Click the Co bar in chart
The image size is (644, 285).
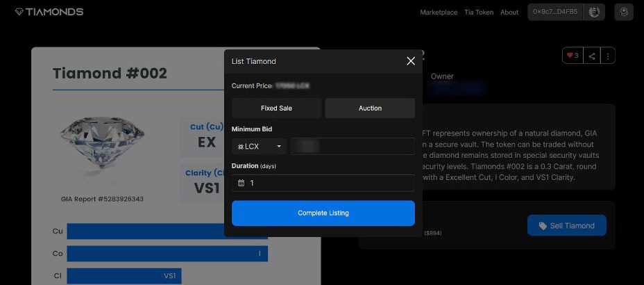pyautogui.click(x=167, y=254)
